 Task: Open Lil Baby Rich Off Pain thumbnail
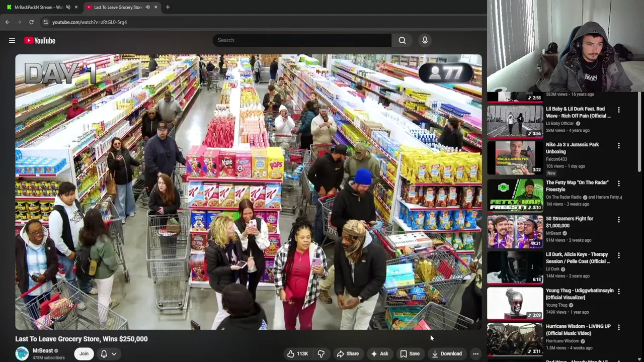point(515,121)
